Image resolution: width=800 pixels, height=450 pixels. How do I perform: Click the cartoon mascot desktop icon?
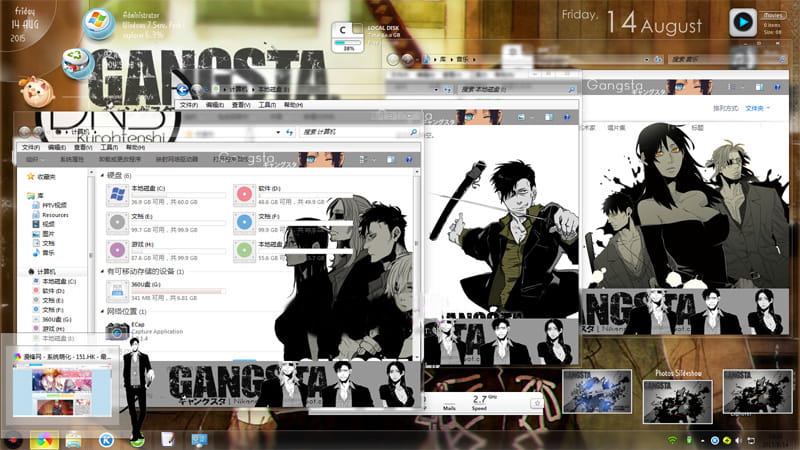[36, 91]
